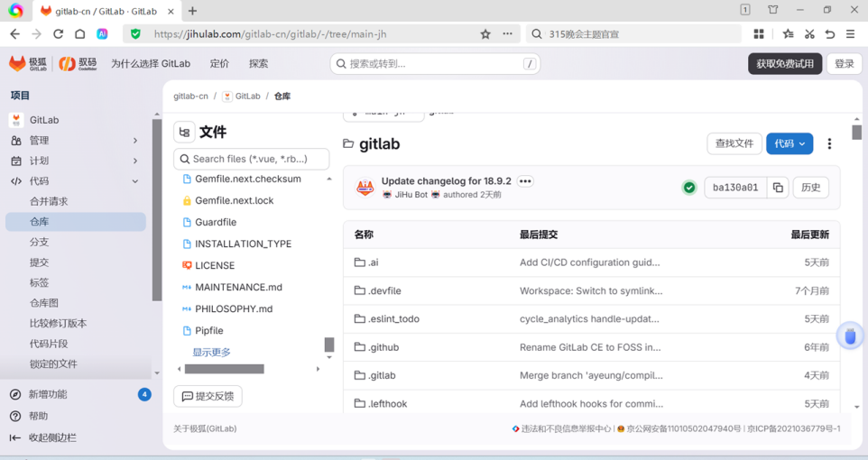Click the JiHu GitLab fox logo
Screen dimensions: 868x460
28,64
